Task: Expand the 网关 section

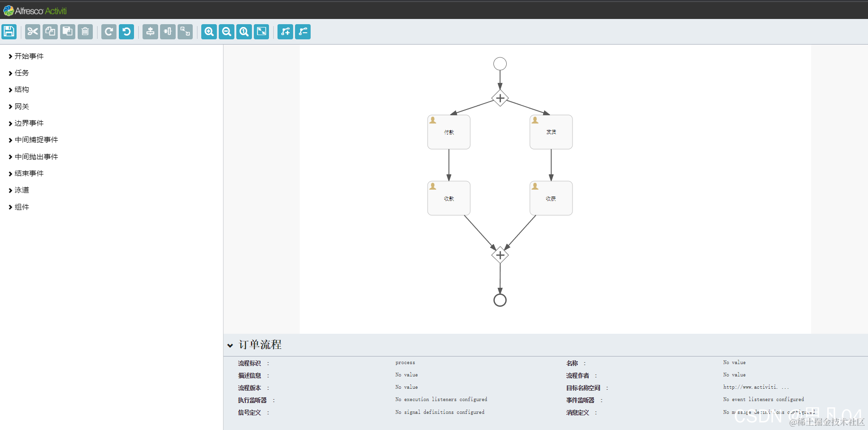Action: pyautogui.click(x=21, y=106)
